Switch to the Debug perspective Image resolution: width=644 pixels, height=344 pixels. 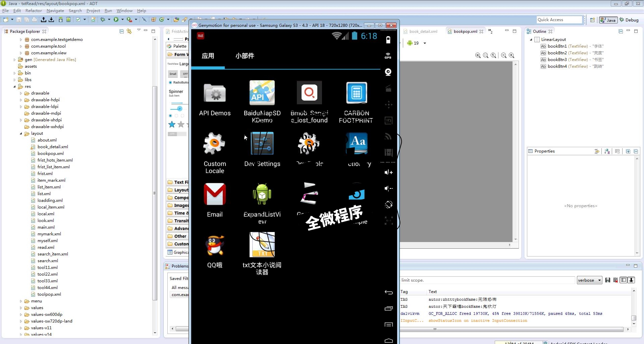pos(629,20)
